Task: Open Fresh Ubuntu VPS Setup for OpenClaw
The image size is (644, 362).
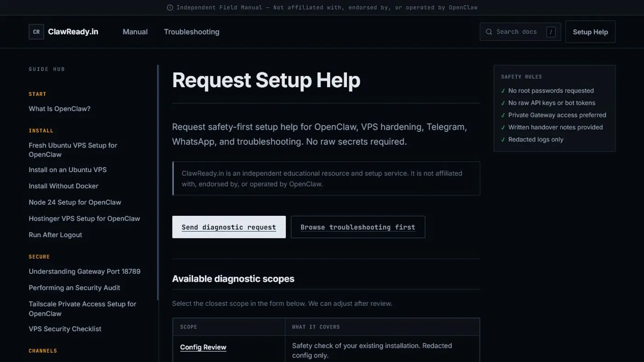Action: (x=73, y=150)
